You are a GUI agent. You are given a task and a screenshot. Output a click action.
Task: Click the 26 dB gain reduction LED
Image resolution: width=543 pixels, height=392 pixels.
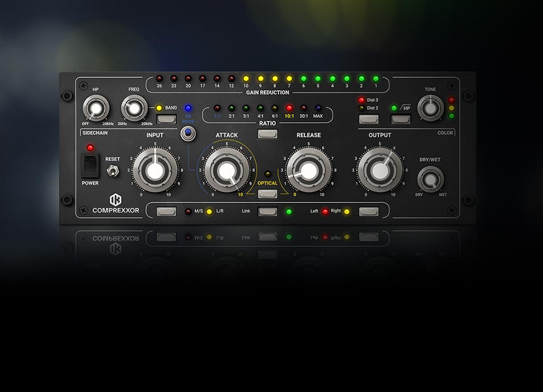click(x=159, y=78)
